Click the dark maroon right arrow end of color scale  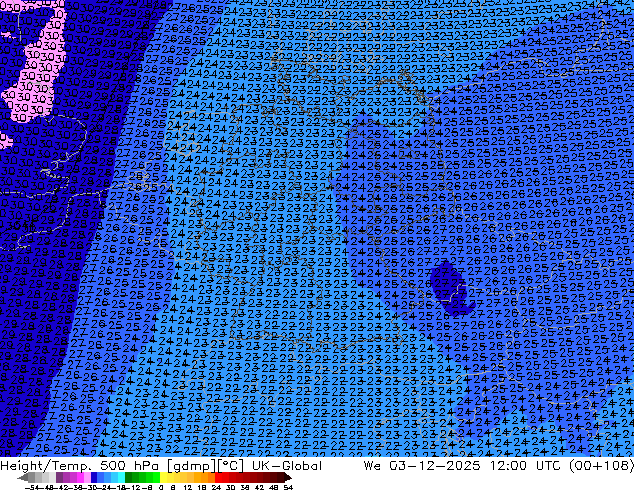[x=288, y=478]
